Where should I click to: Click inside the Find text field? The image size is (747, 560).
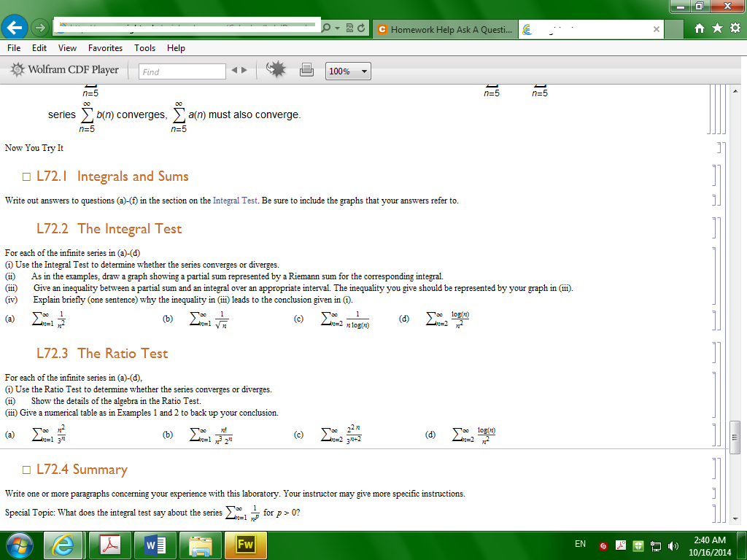coord(182,70)
